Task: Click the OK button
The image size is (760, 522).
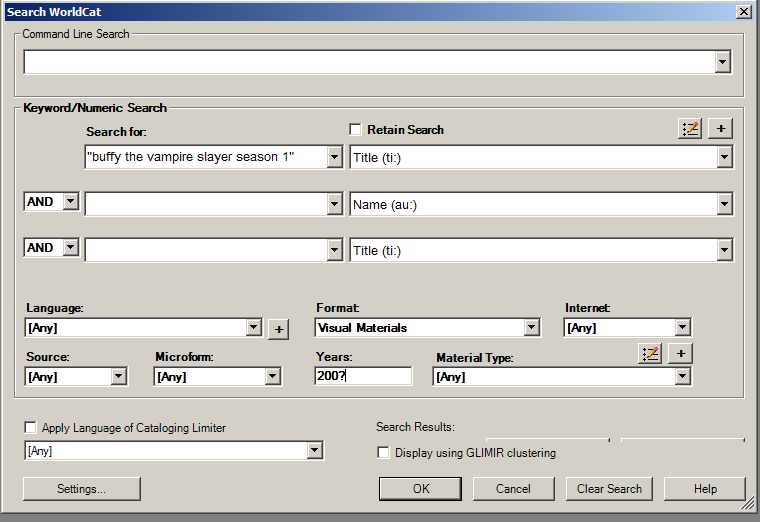Action: click(x=420, y=489)
